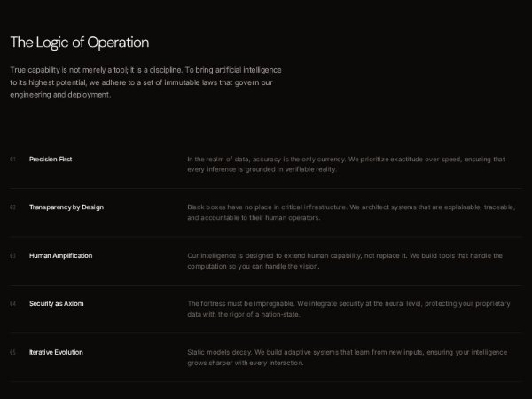Select the "Transparency by Design" principle title
The image size is (532, 399).
[66, 207]
